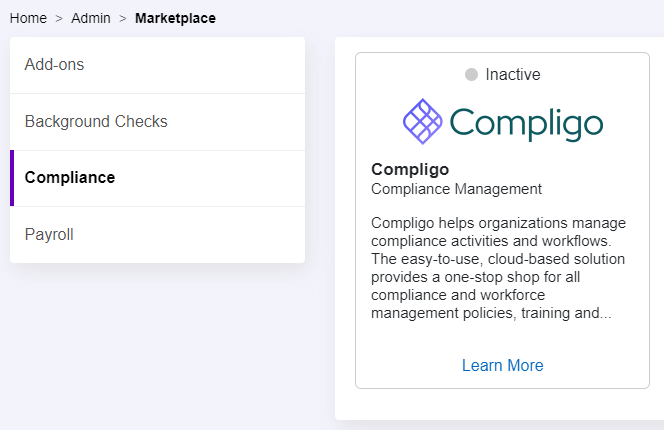Open Admin breadcrumb link
Viewport: 664px width, 430px height.
coord(91,18)
